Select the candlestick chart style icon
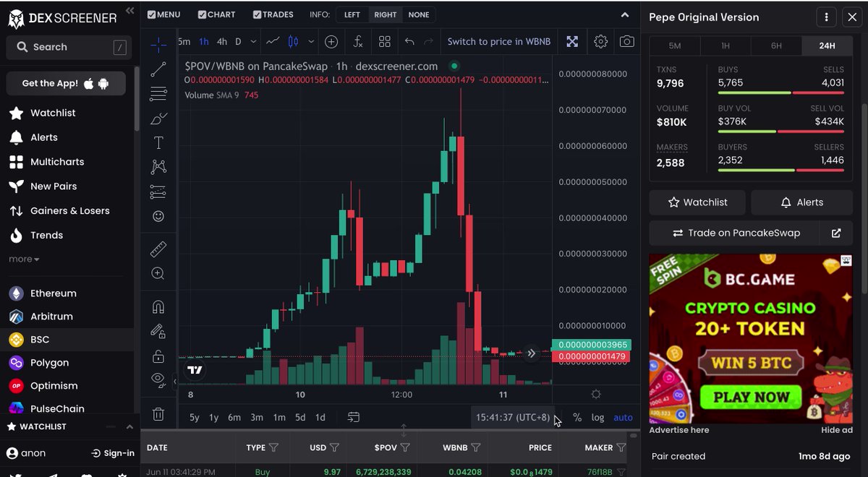 tap(293, 42)
